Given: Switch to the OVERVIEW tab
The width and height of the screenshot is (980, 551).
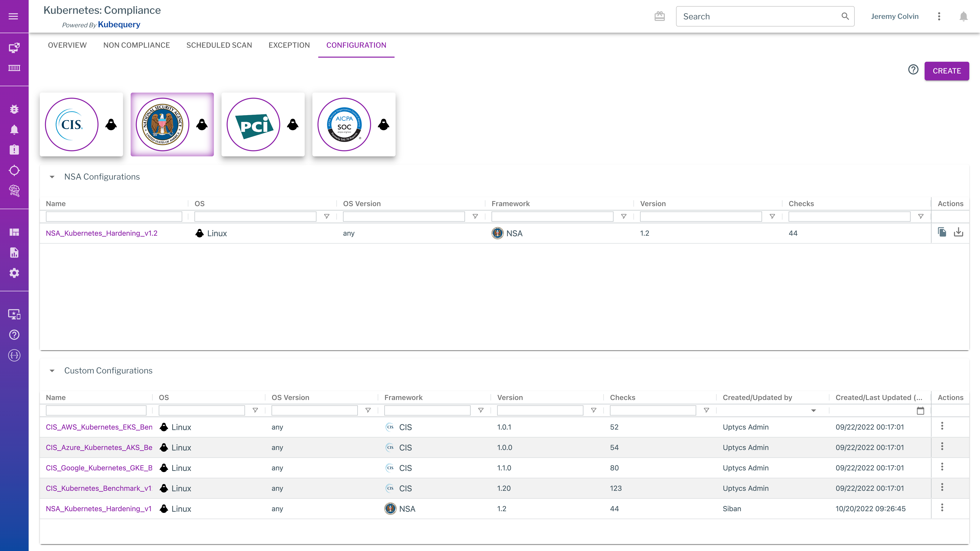Looking at the screenshot, I should (x=67, y=45).
